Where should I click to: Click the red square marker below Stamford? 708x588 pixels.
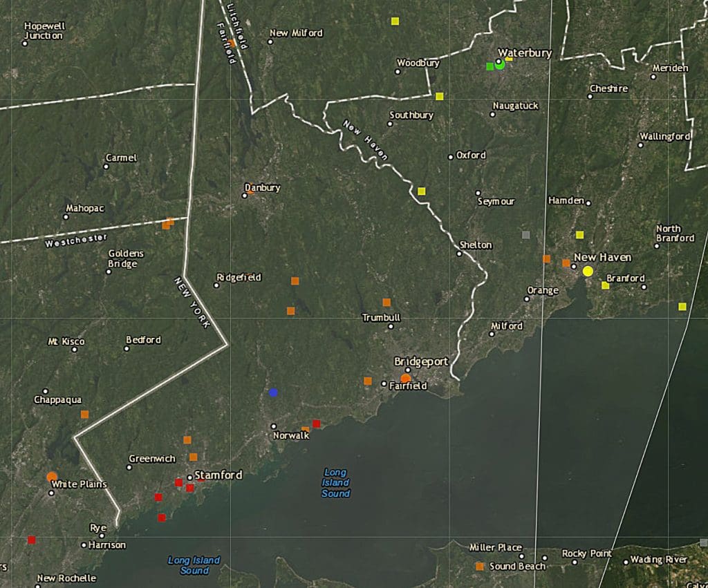188,488
